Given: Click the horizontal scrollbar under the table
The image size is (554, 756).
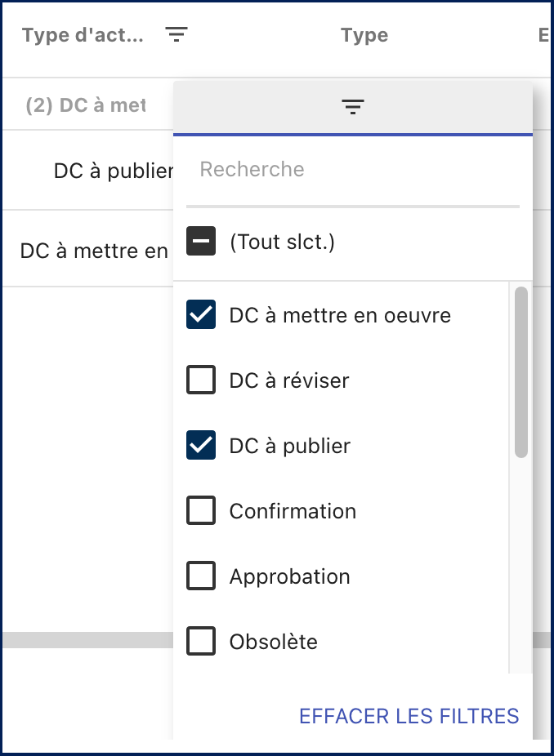Looking at the screenshot, I should 82,640.
